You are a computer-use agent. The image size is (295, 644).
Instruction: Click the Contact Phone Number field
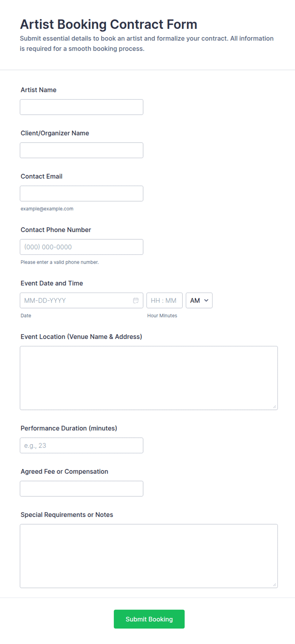pyautogui.click(x=82, y=247)
